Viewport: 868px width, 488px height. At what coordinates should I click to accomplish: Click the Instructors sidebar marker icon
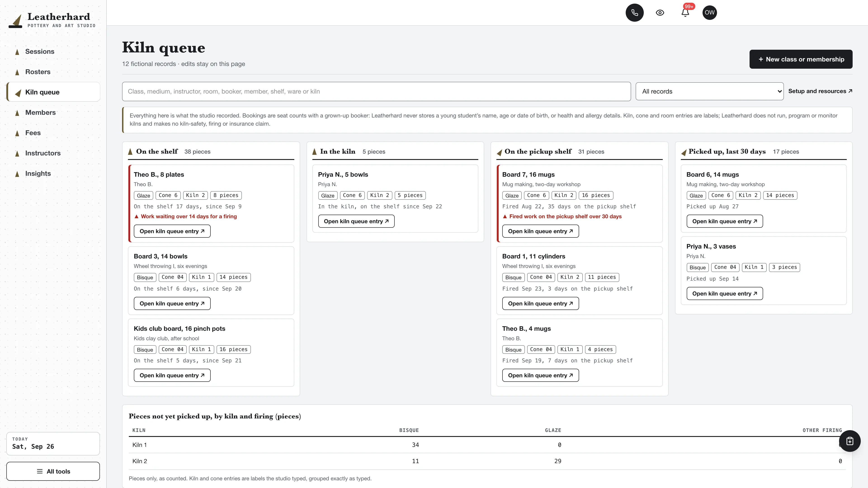17,154
